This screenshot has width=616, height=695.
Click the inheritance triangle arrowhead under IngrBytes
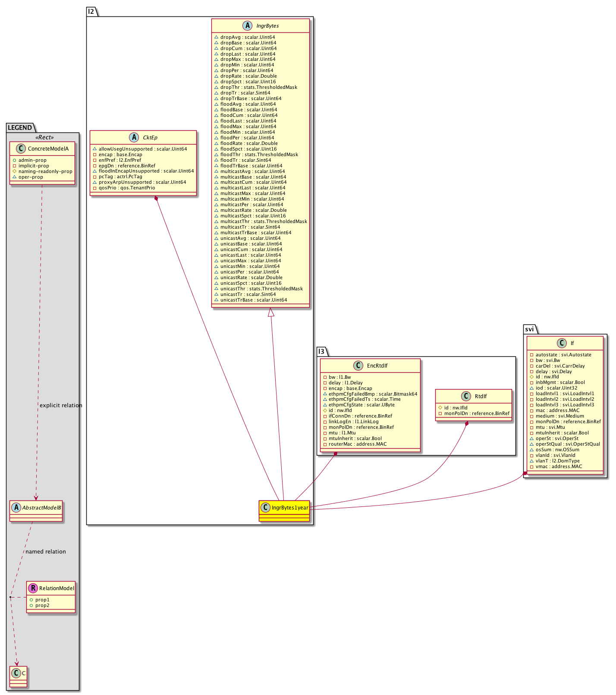click(271, 312)
